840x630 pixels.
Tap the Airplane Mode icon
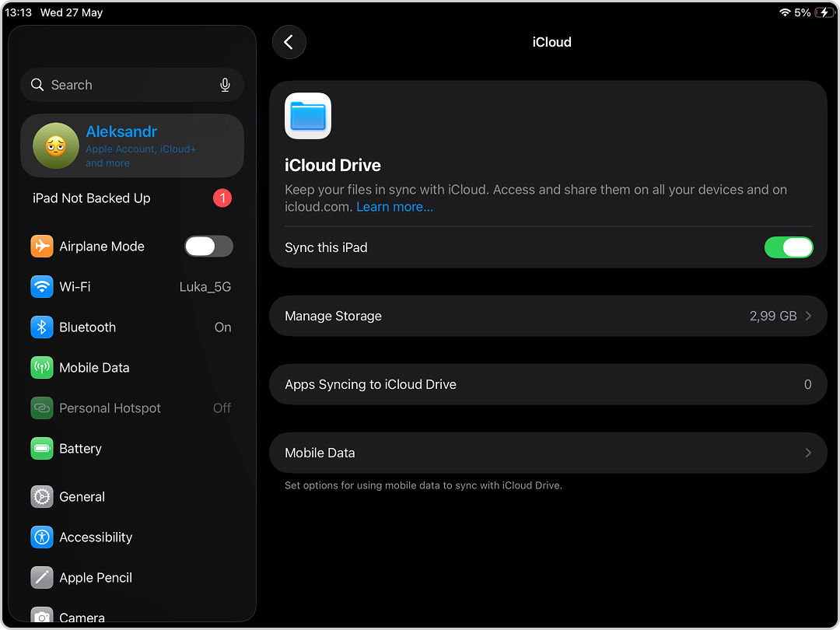click(42, 247)
